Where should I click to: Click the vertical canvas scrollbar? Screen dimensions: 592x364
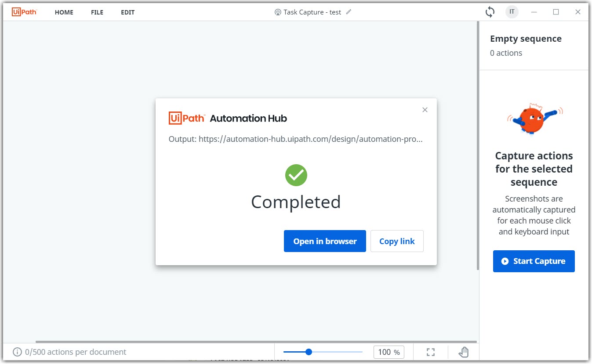[x=478, y=146]
